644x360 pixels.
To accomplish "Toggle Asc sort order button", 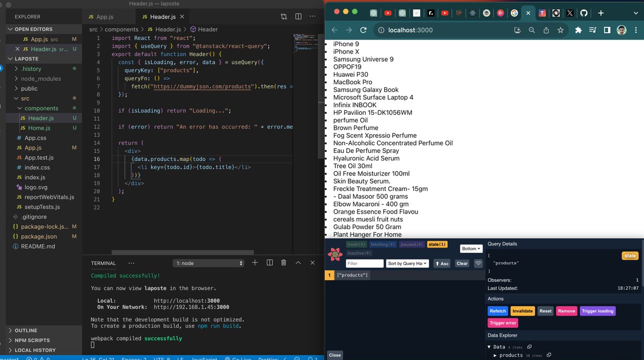I will pyautogui.click(x=442, y=263).
